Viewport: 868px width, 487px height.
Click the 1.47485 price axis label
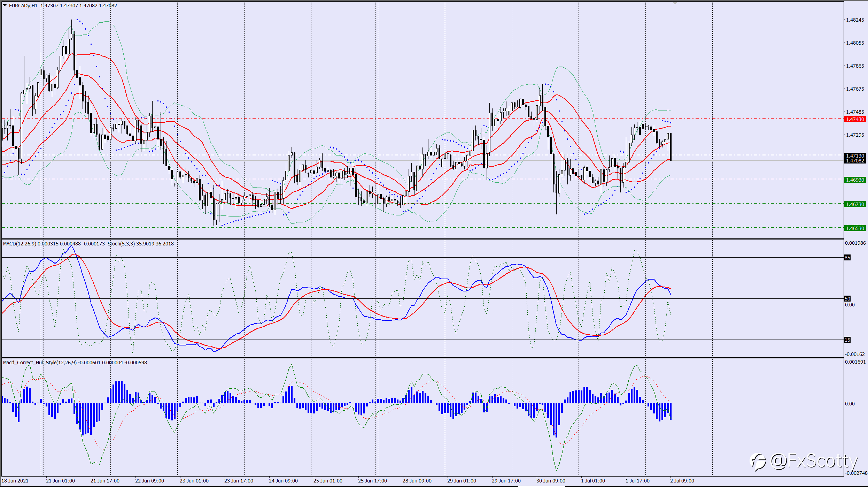pyautogui.click(x=855, y=112)
